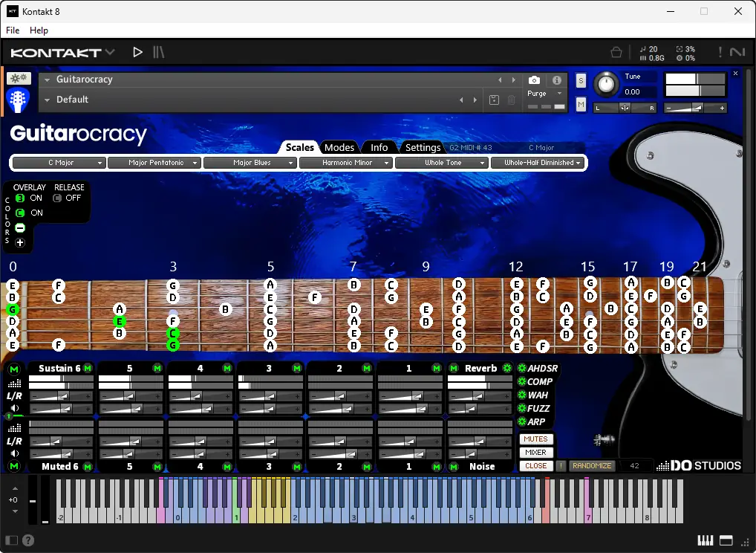This screenshot has height=553, width=756.
Task: Expand the Guitarocracy instrument menu arrow
Action: click(48, 80)
